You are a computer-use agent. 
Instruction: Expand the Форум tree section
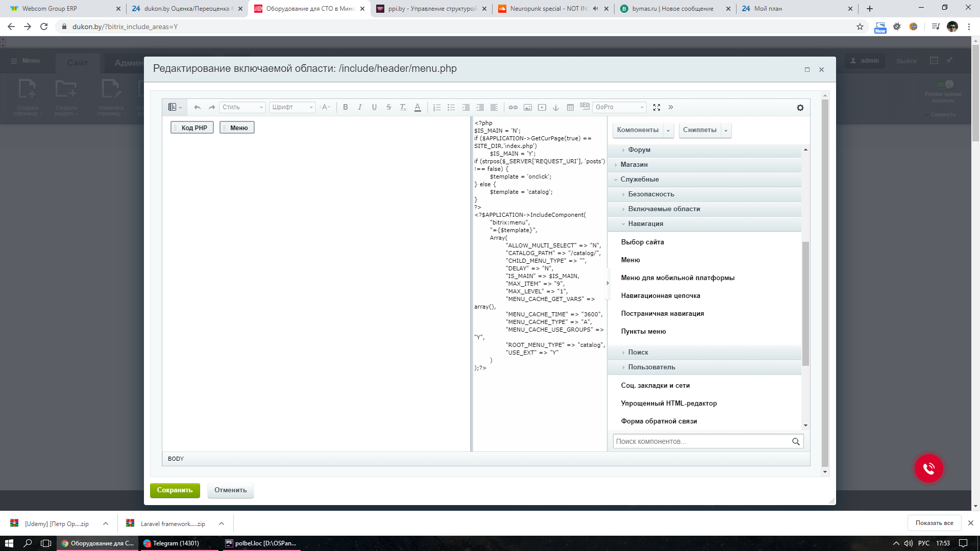[639, 150]
